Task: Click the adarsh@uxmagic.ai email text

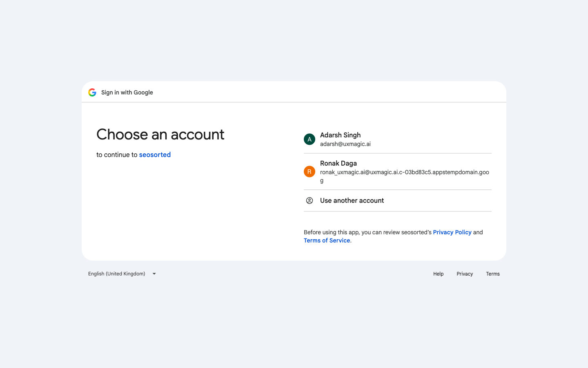Action: click(345, 144)
